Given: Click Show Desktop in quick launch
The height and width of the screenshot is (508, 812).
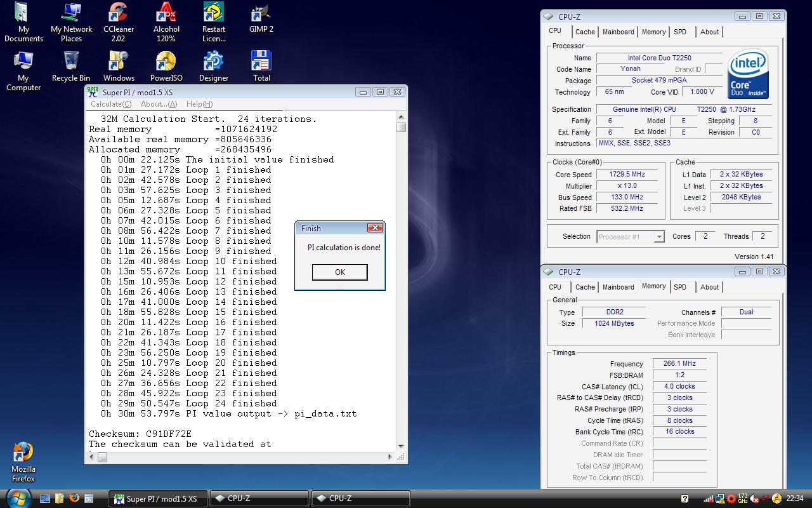Looking at the screenshot, I should tap(45, 498).
